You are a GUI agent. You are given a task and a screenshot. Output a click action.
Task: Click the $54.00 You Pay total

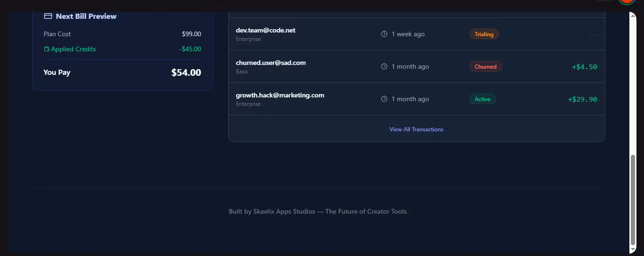click(186, 72)
